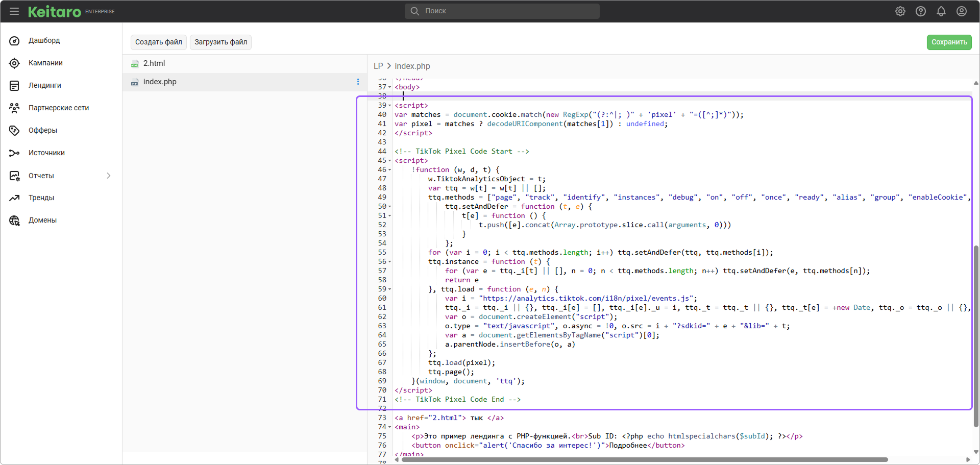Viewport: 980px width, 465px height.
Task: Open Офферы section
Action: [x=43, y=131]
